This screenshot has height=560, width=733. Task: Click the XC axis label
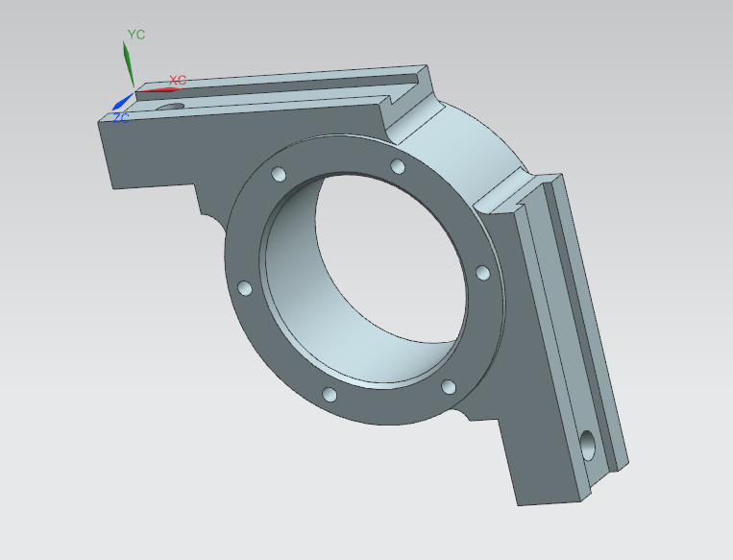pyautogui.click(x=178, y=80)
